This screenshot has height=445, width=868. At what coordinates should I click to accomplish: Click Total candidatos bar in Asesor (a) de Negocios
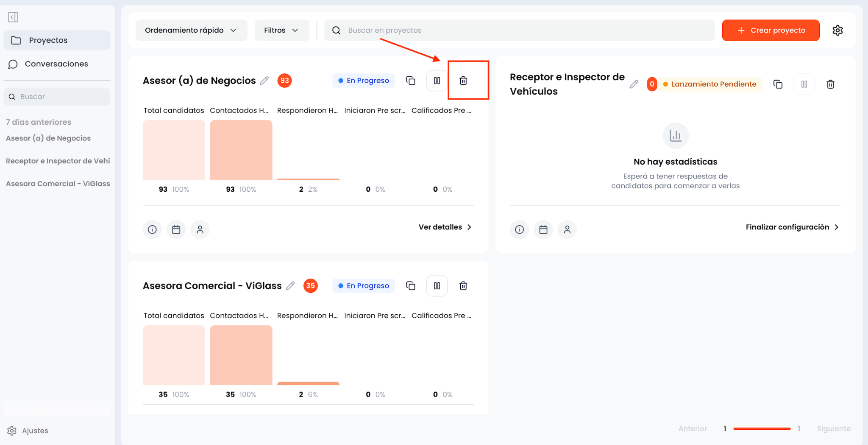coord(174,150)
